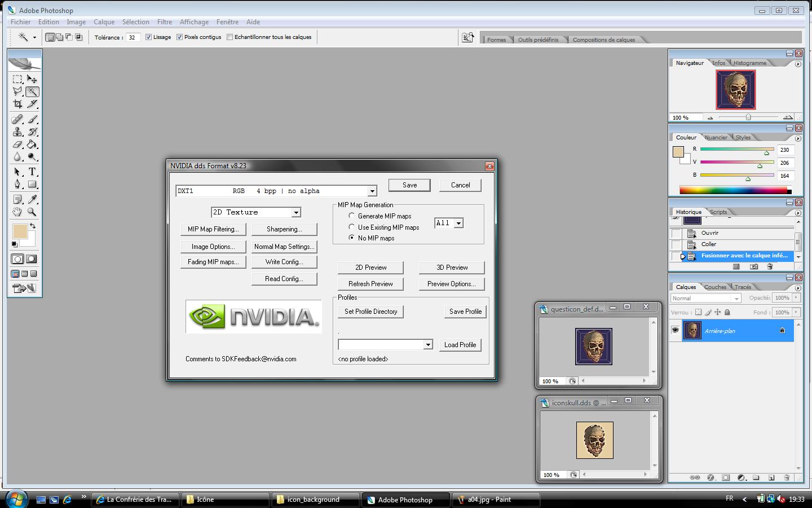Screen dimensions: 812x508
Task: Select the Slice tool
Action: pos(32,104)
